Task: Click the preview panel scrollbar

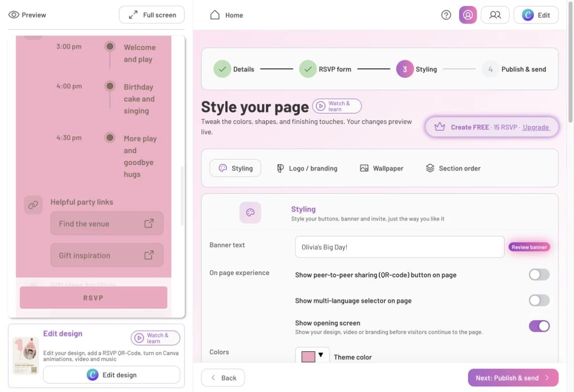Action: coord(182,196)
